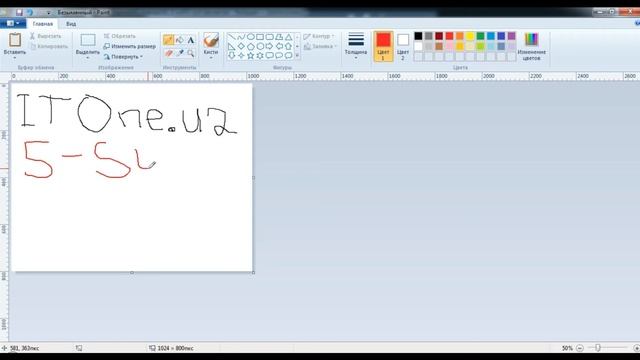Click the Обрезать crop button
Viewport: 640px width, 360px height.
(120, 36)
